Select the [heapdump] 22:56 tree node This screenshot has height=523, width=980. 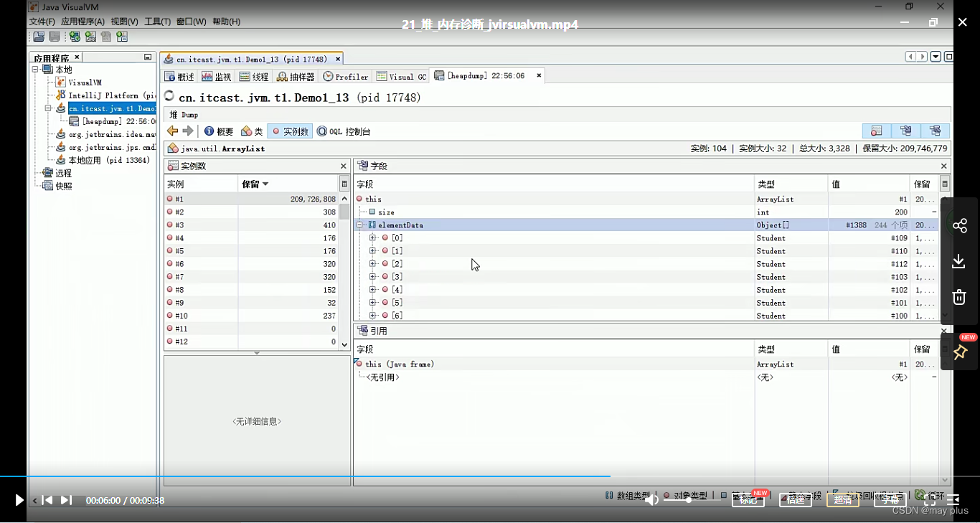[x=112, y=121]
